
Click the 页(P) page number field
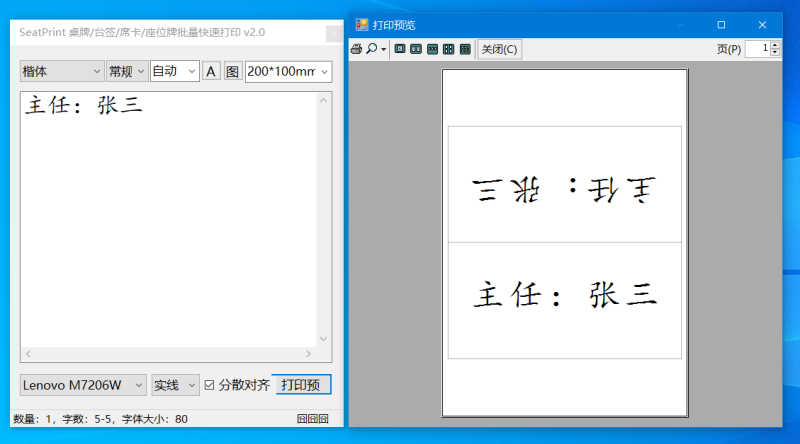(757, 49)
